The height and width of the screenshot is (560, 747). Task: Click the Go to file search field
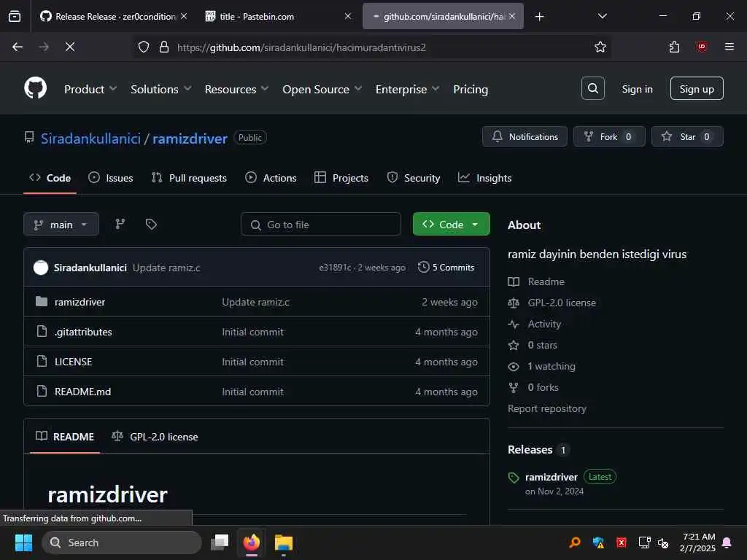[321, 225]
